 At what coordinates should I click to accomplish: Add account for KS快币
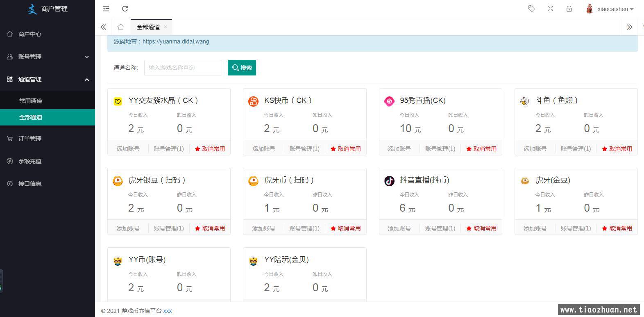263,149
